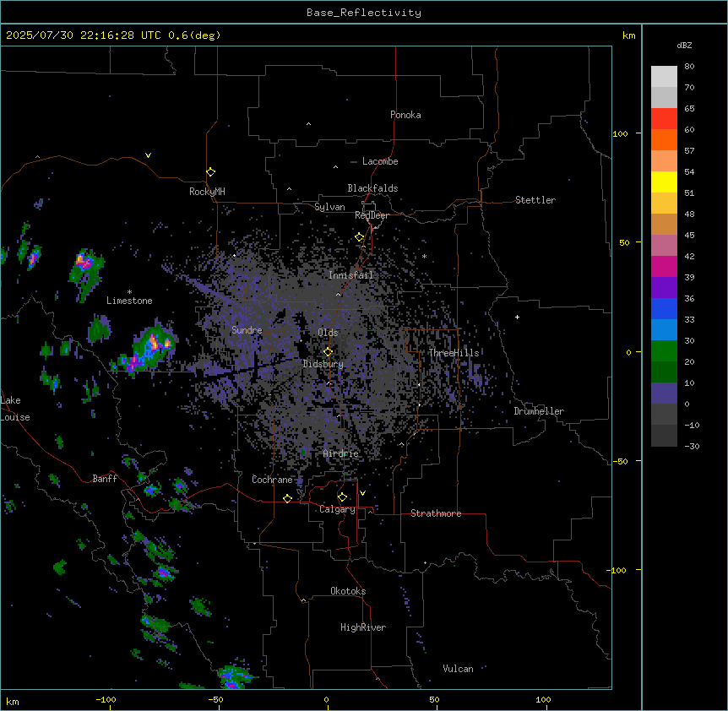Screen dimensions: 728x711
Task: Click the bright green swatch between 30 and 20 dBZ
Action: point(664,351)
